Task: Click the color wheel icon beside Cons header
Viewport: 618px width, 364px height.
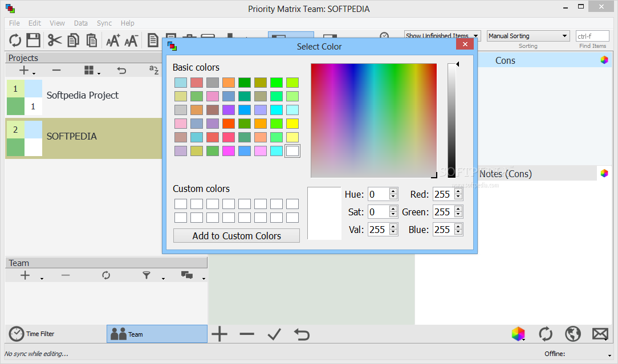Action: click(604, 60)
